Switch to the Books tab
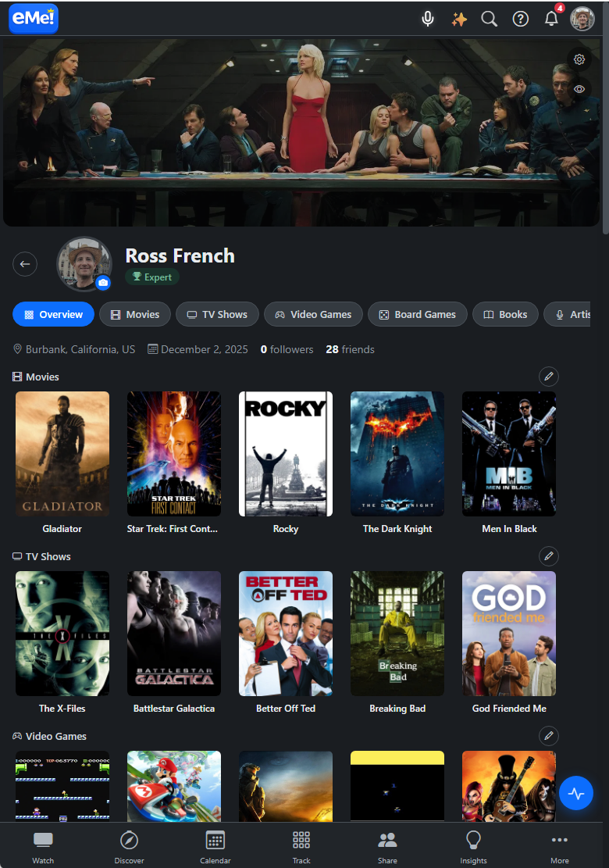Screen dimensions: 609x868 [x=505, y=314]
